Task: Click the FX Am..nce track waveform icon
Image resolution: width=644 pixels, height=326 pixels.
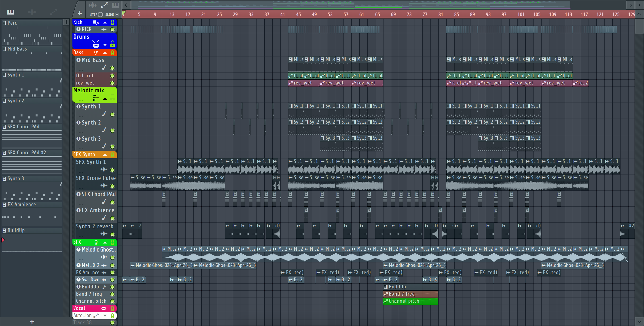Action: [104, 273]
